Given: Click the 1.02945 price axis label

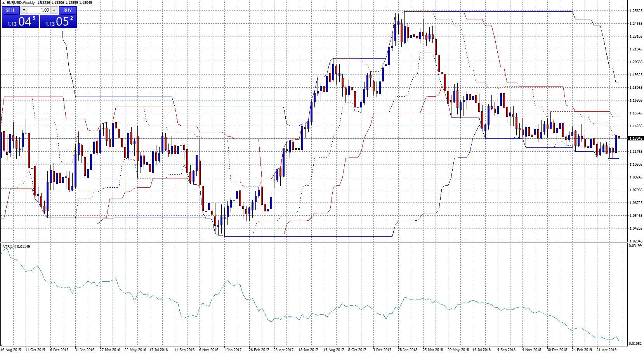Looking at the screenshot, I should tap(636, 241).
